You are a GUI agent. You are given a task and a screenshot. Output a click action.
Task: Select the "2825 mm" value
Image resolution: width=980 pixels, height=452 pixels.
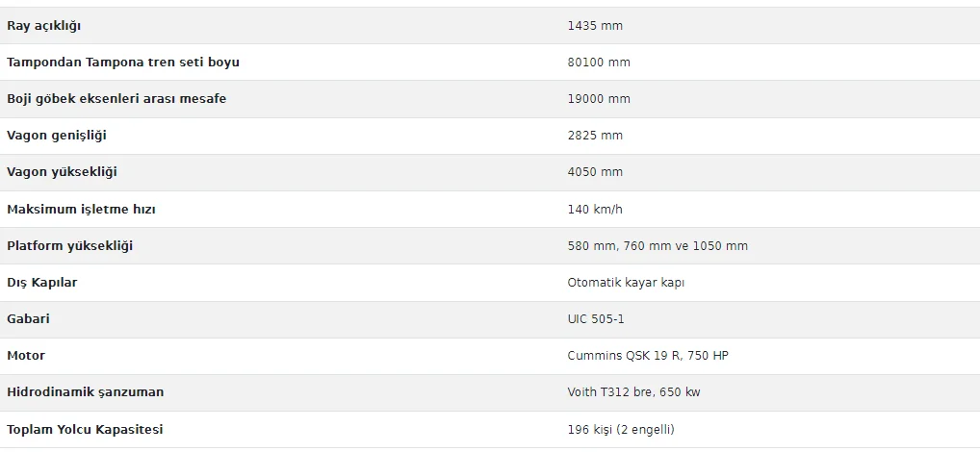[595, 136]
